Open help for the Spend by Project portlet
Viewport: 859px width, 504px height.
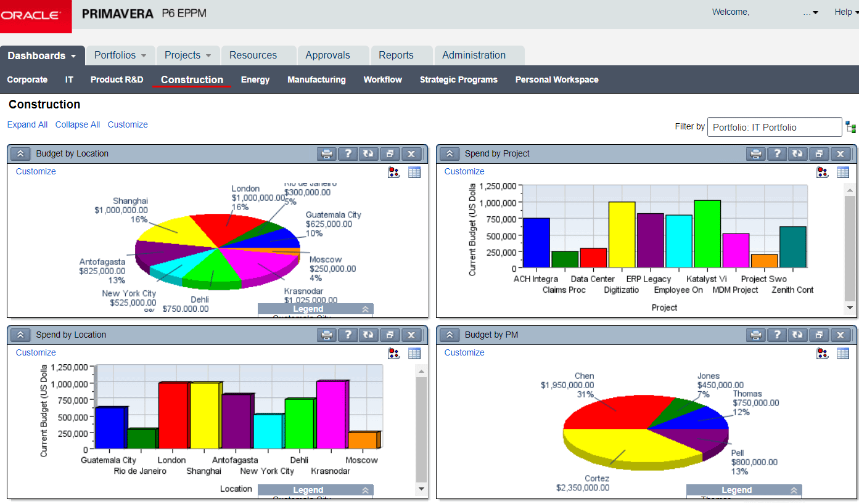[x=776, y=153]
